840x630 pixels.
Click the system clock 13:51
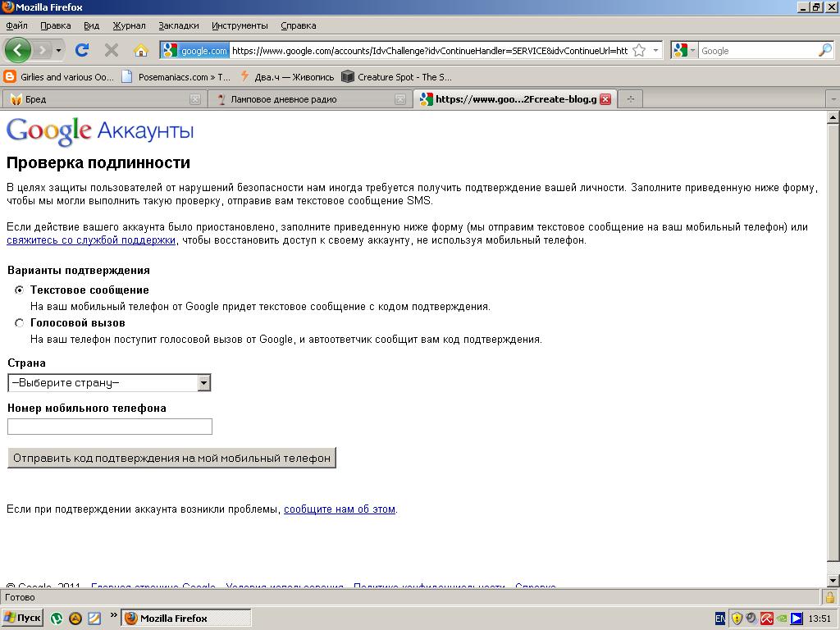pos(819,619)
